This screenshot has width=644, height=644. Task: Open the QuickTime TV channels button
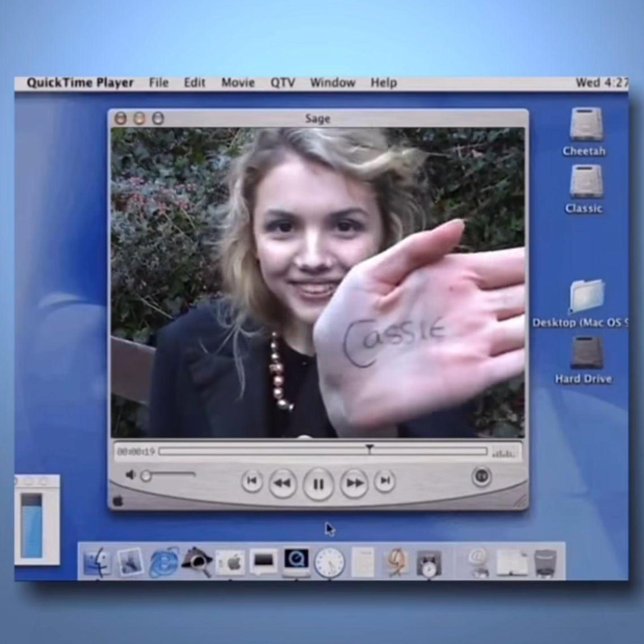pos(481,476)
